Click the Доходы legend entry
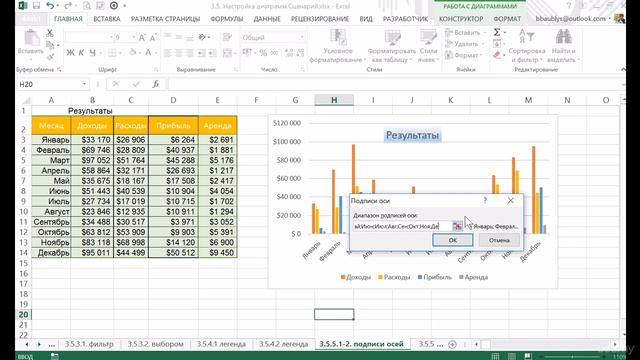The height and width of the screenshot is (360, 640). pyautogui.click(x=356, y=277)
